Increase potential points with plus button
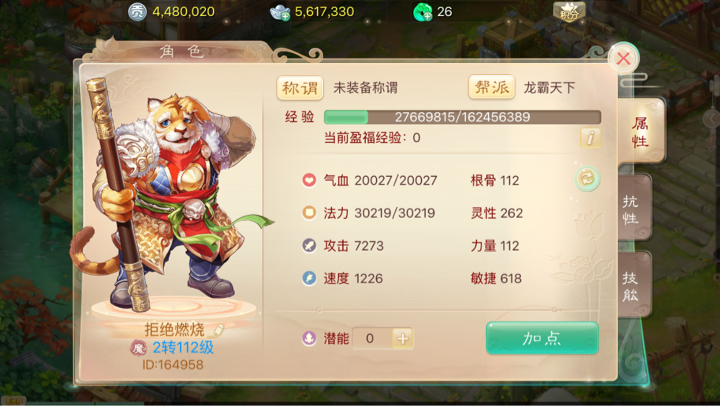Image resolution: width=720 pixels, height=406 pixels. pyautogui.click(x=402, y=338)
